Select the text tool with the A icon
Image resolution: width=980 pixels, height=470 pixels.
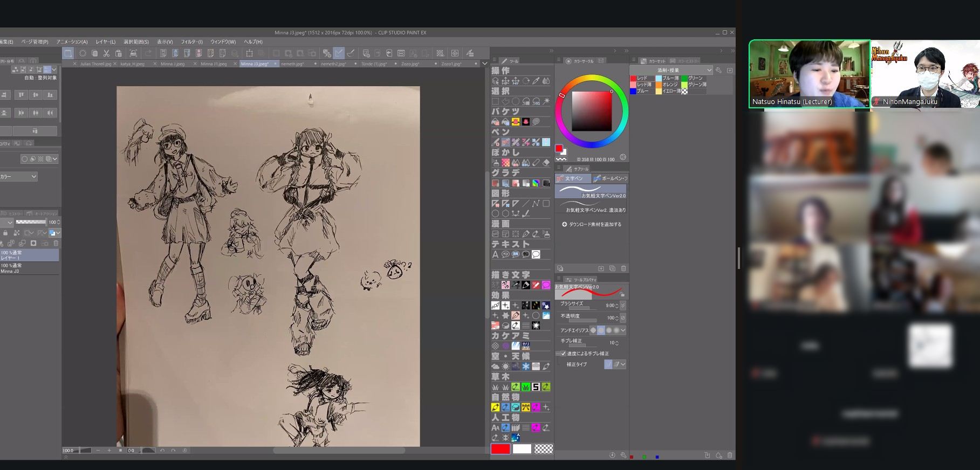point(495,254)
